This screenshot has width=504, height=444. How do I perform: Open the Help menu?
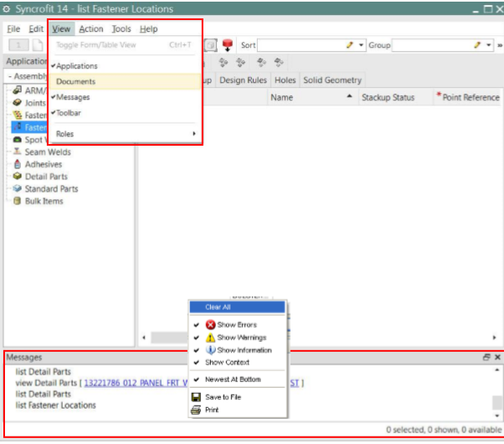point(148,29)
